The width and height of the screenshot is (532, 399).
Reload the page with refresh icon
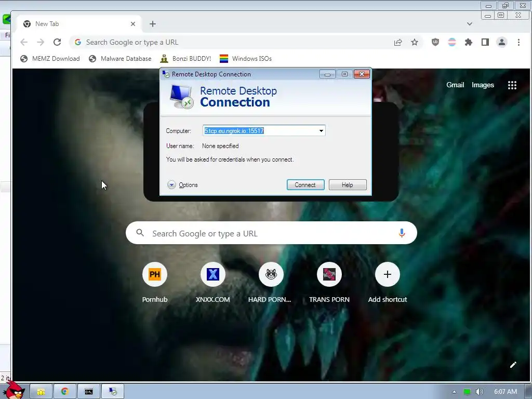pyautogui.click(x=57, y=42)
